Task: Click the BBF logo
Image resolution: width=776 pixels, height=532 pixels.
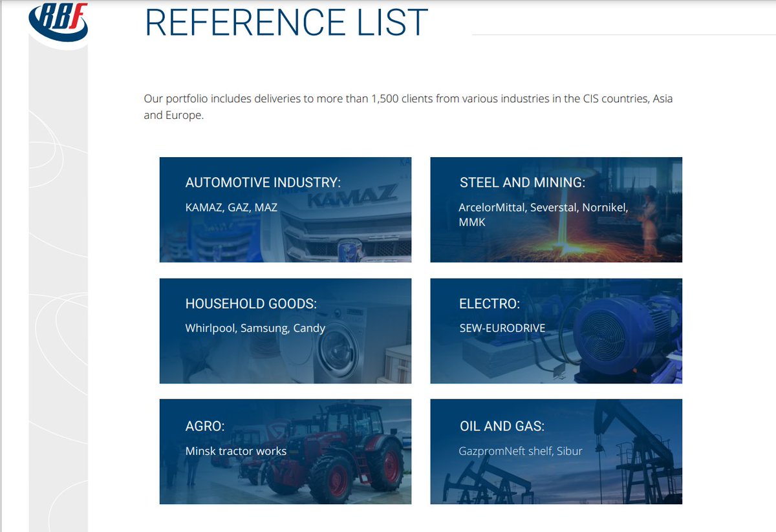Action: pos(58,24)
